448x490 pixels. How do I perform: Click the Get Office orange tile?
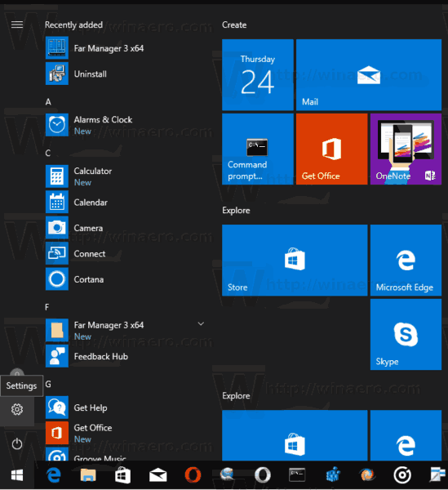tap(331, 149)
